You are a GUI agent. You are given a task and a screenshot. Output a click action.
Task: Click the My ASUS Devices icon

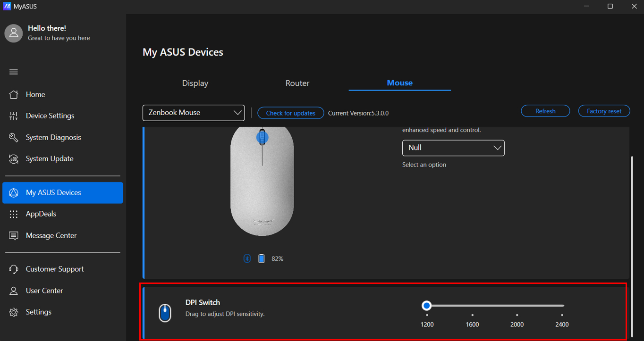pos(14,192)
